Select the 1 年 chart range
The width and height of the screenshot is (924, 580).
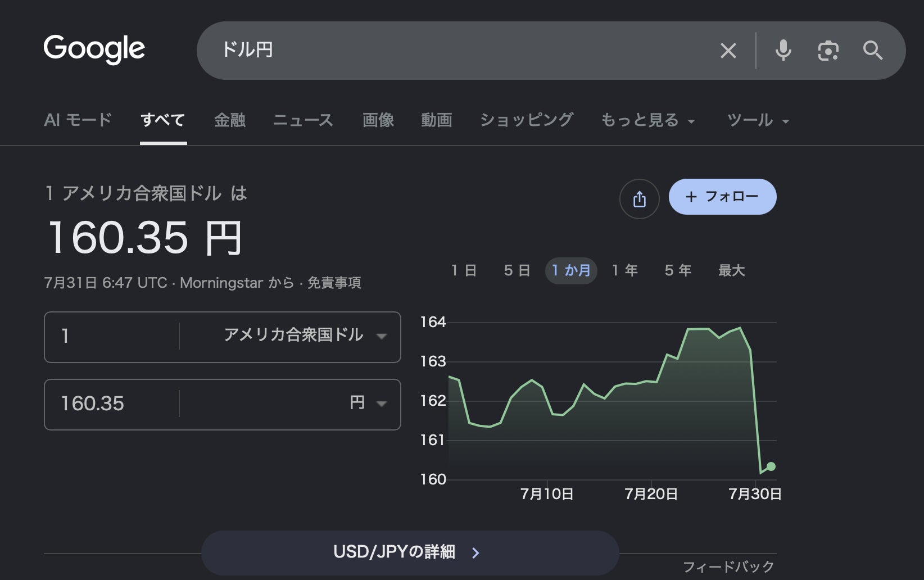pos(624,271)
